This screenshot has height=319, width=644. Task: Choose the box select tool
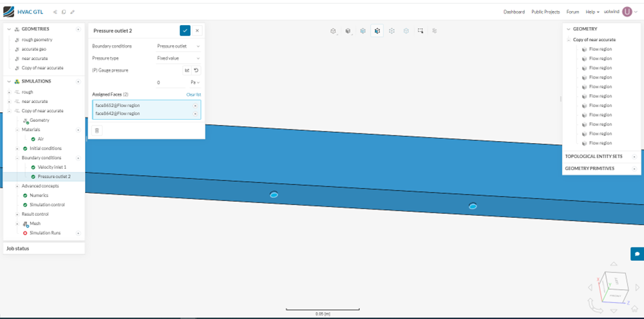[x=421, y=31]
